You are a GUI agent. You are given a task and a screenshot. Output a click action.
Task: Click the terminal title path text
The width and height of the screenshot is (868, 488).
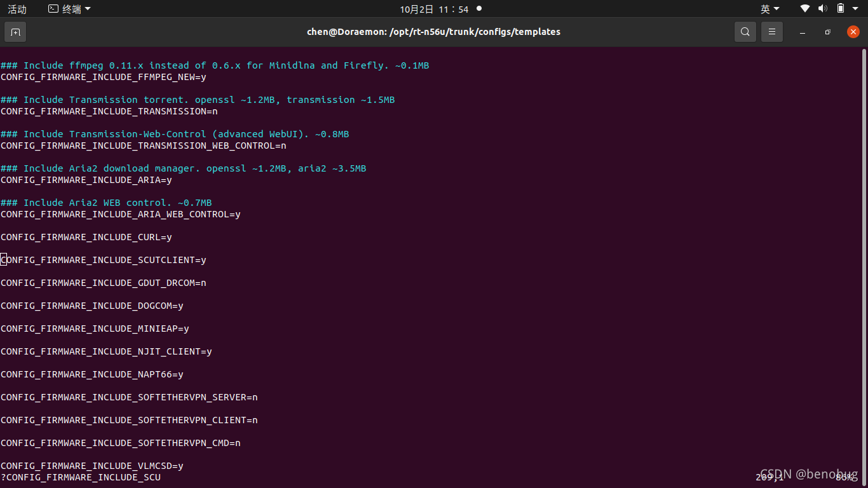point(434,32)
